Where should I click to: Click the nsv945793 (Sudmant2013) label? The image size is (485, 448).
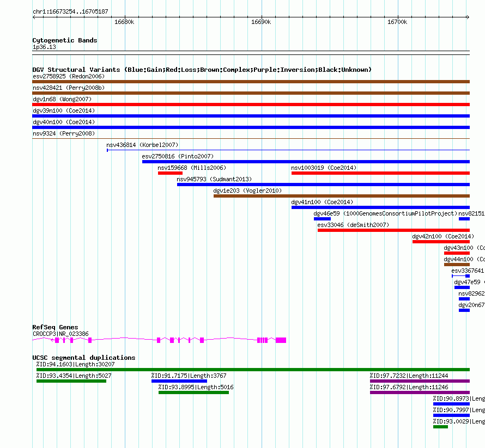214,179
